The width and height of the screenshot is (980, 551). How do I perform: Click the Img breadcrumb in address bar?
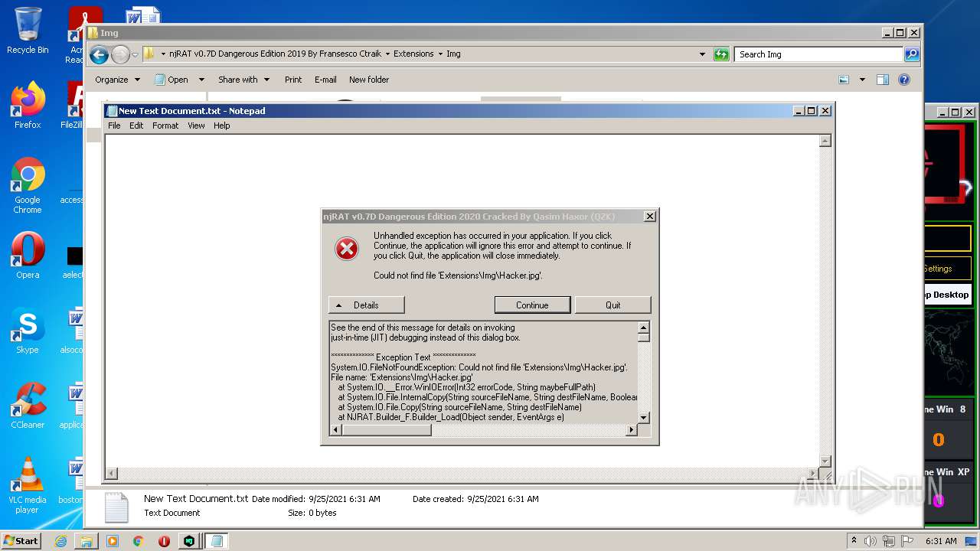[453, 54]
